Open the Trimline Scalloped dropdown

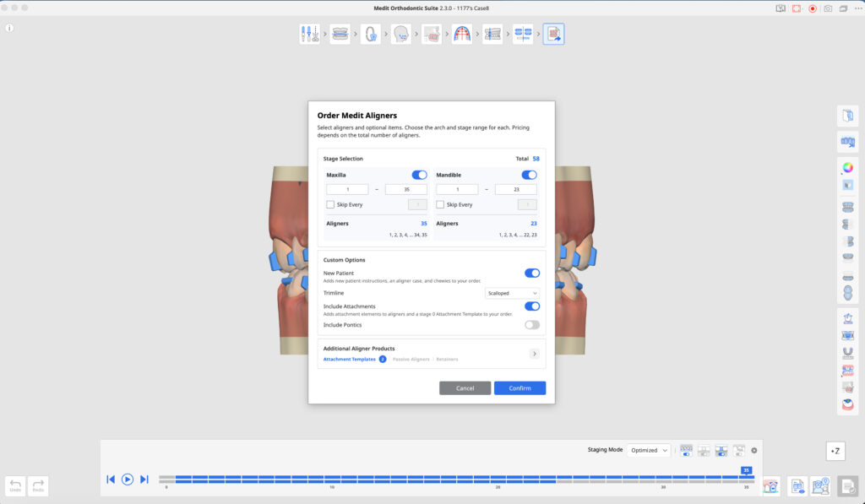click(512, 293)
